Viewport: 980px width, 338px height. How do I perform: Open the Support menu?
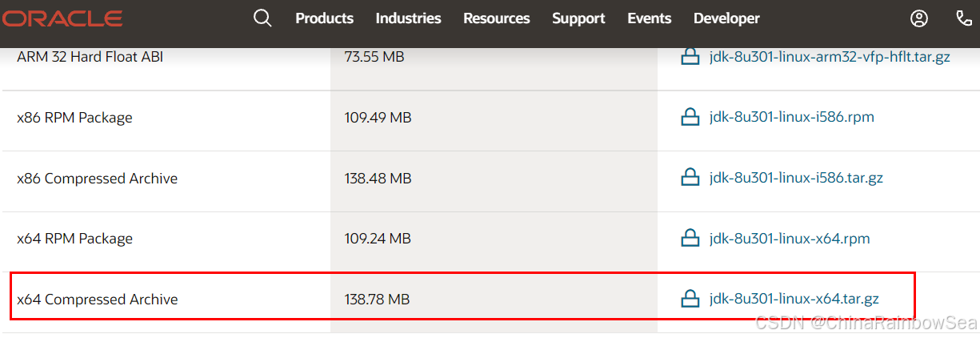(578, 18)
